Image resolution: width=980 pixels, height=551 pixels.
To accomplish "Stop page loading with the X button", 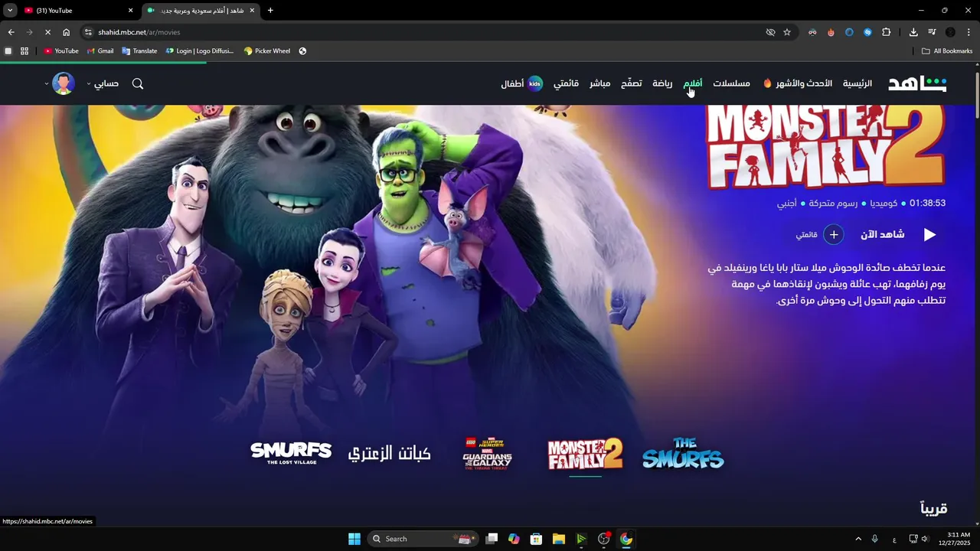I will [47, 32].
